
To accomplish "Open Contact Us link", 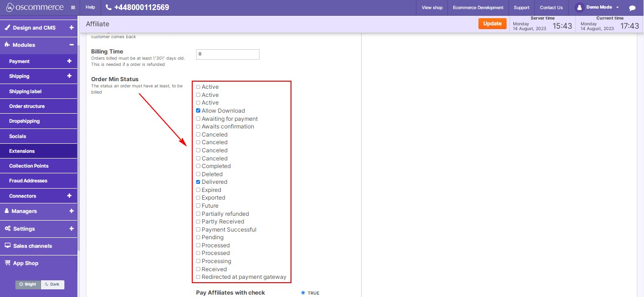I will 551,8.
